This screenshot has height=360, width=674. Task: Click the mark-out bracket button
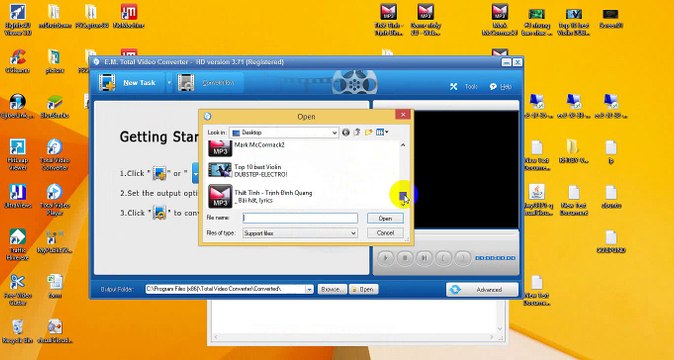tap(463, 258)
